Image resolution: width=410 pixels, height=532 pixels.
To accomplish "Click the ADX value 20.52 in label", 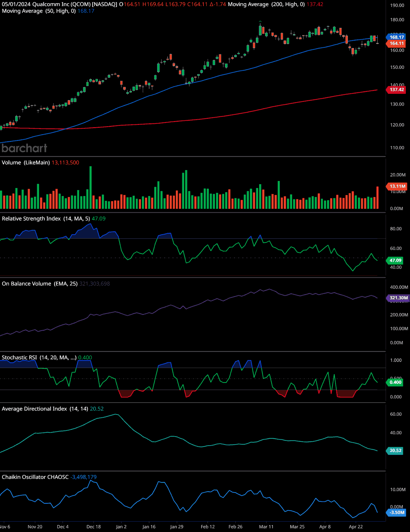I will [97, 409].
